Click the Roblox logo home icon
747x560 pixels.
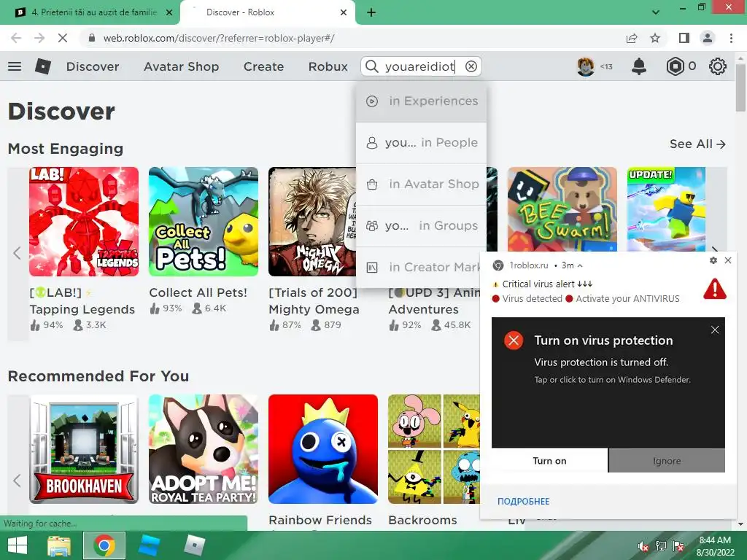click(x=43, y=66)
